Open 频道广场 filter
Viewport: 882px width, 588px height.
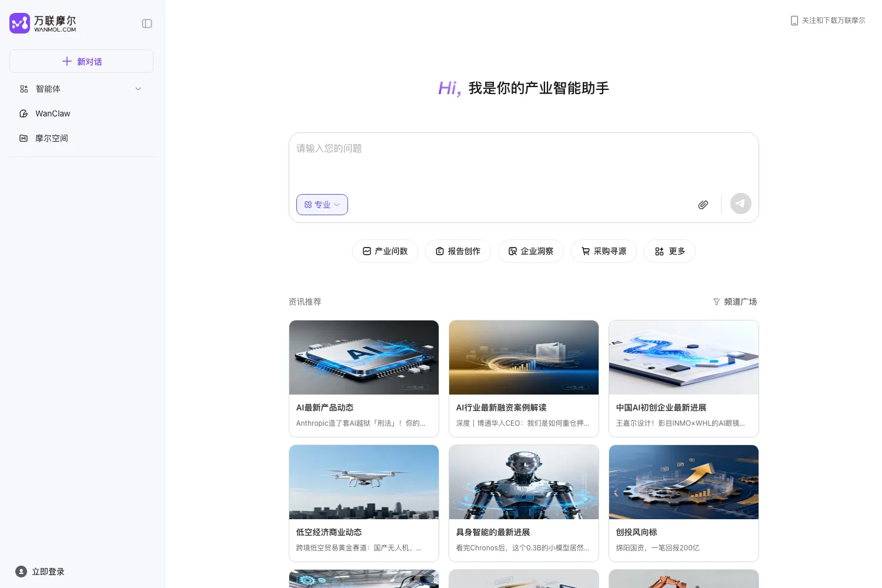click(735, 302)
